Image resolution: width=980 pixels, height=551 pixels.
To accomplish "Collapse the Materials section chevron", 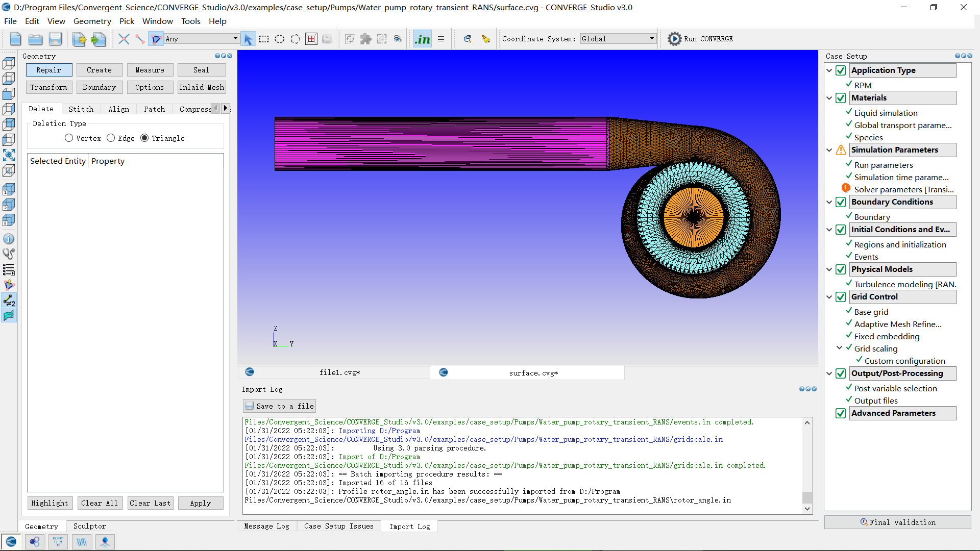I will tap(829, 98).
